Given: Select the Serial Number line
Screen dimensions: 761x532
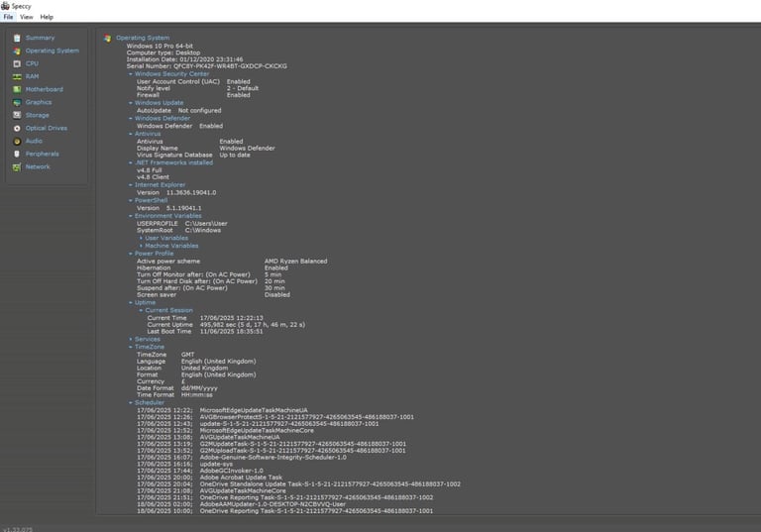Looking at the screenshot, I should [x=207, y=66].
